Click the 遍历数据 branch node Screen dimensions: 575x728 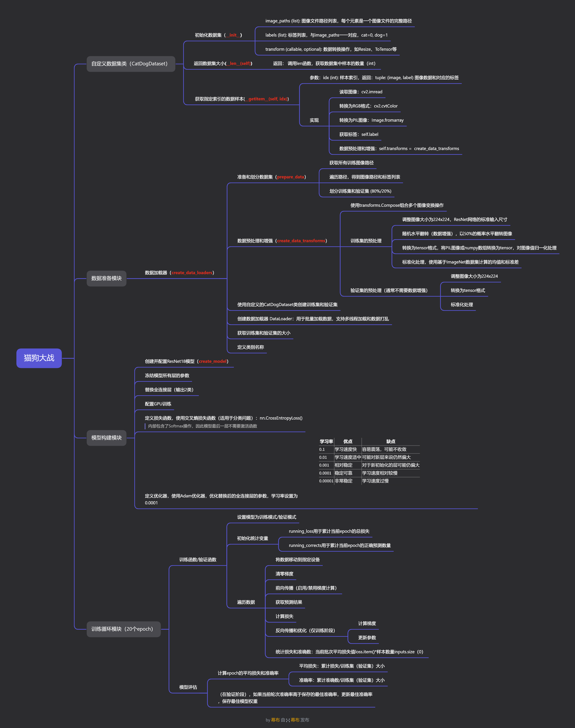(x=246, y=602)
